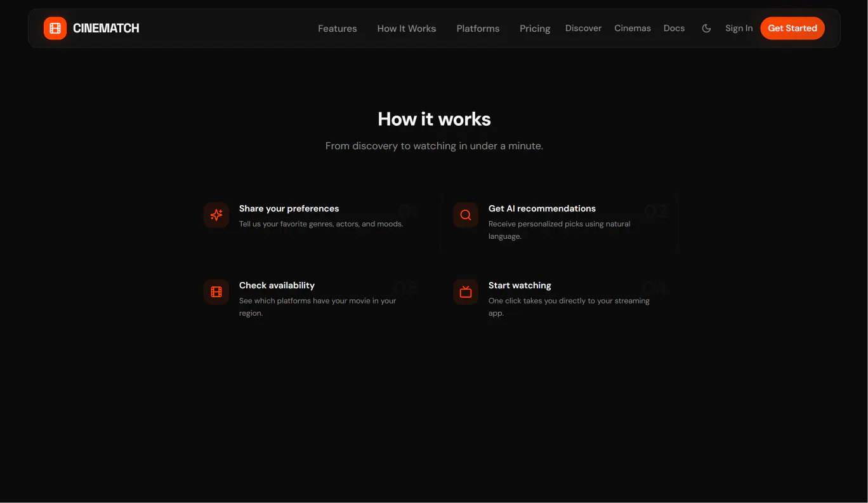Click the Get Started button

(x=792, y=28)
